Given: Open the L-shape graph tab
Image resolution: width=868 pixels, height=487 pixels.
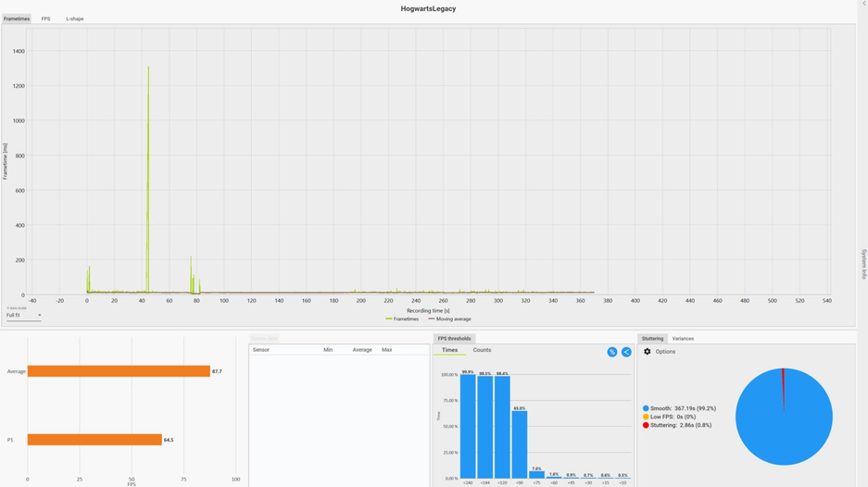Looking at the screenshot, I should (x=75, y=19).
